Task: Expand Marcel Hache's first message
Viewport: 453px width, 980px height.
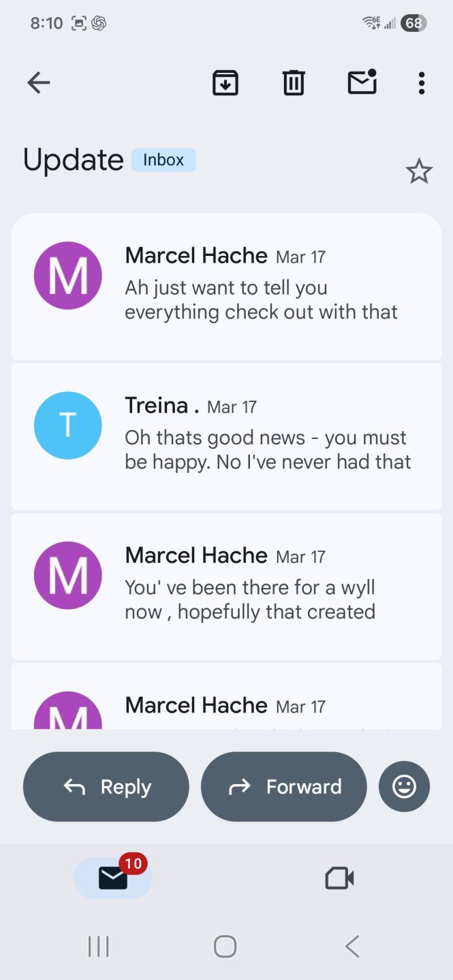Action: (261, 286)
